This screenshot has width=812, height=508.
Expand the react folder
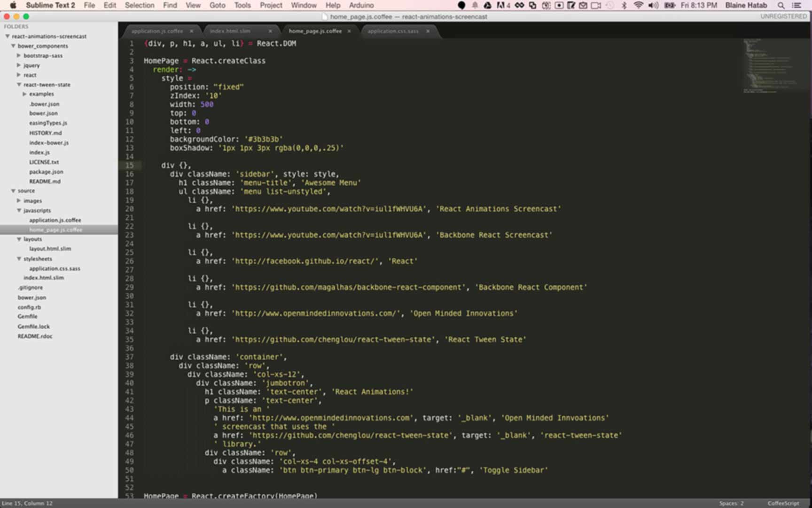19,75
